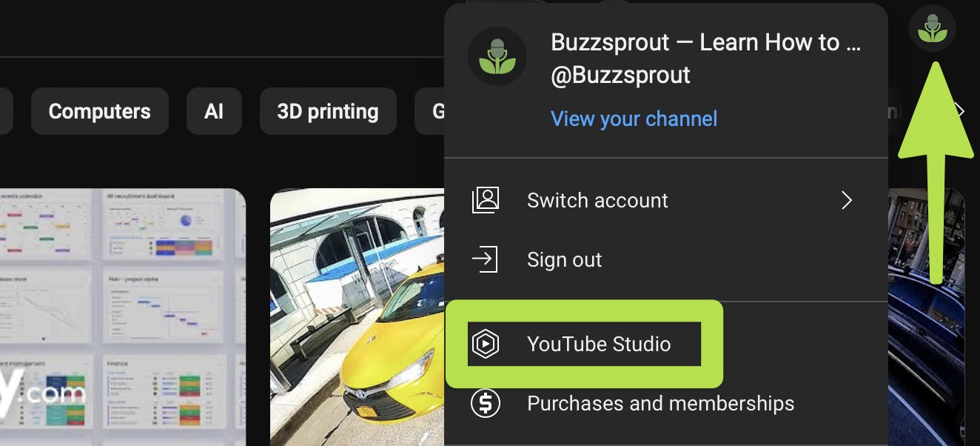Select the Sign out menu entry
The image size is (980, 446).
pyautogui.click(x=564, y=259)
